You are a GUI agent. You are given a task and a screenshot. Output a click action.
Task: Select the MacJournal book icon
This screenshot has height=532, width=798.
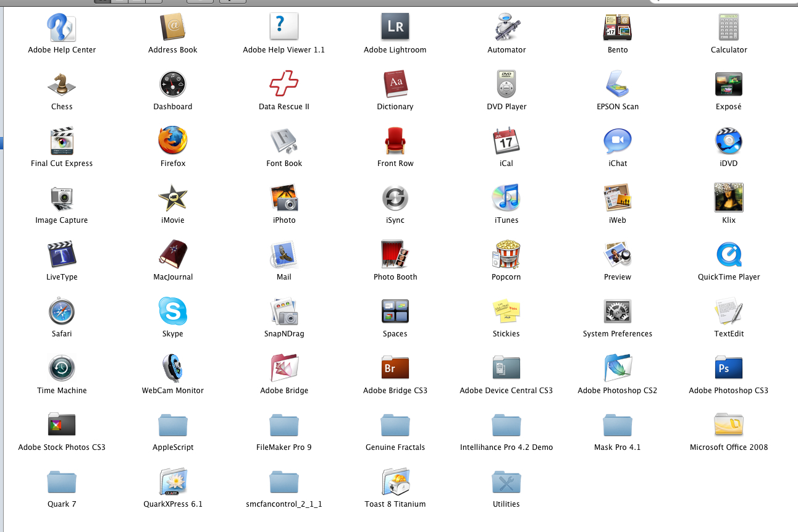pyautogui.click(x=173, y=254)
